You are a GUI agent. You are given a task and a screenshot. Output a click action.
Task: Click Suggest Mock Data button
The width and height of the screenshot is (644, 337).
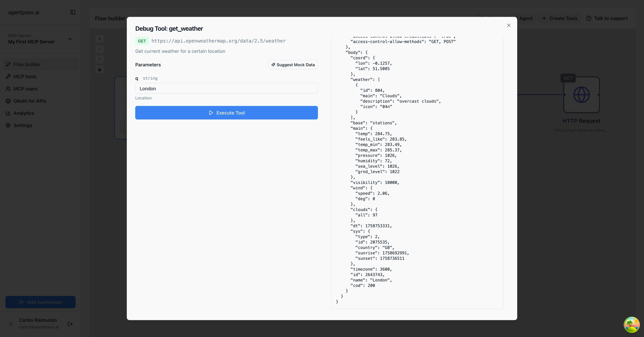(293, 65)
